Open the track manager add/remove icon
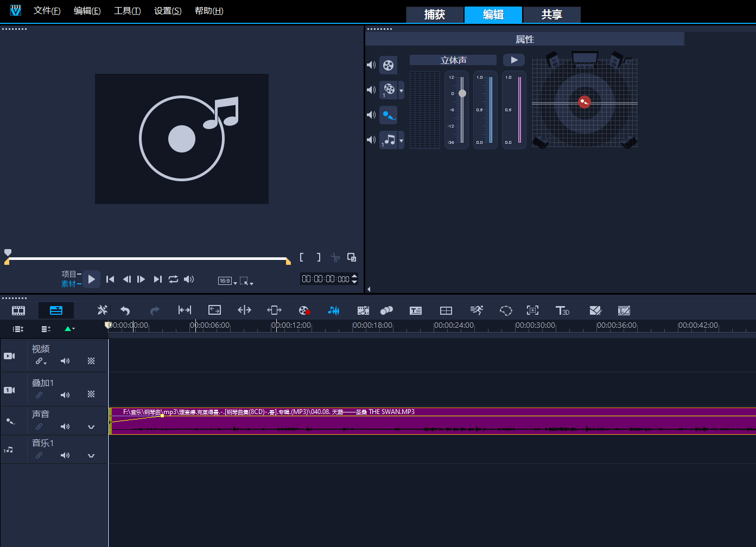 46,329
